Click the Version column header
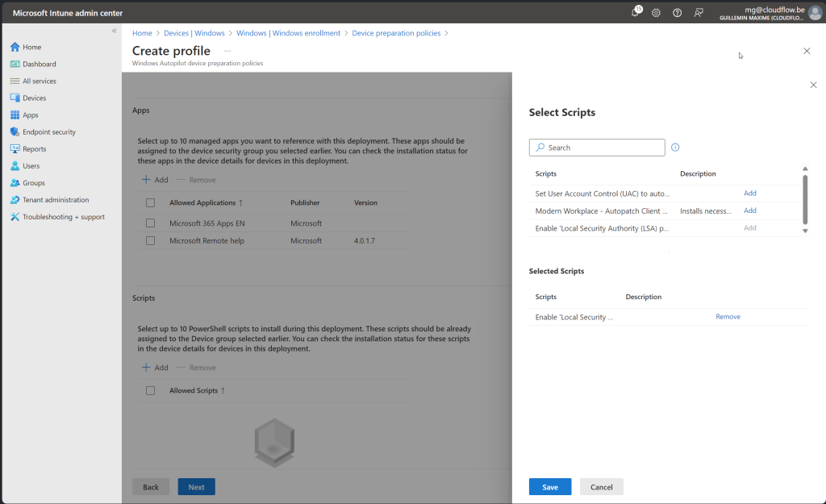The width and height of the screenshot is (826, 504). [x=365, y=202]
